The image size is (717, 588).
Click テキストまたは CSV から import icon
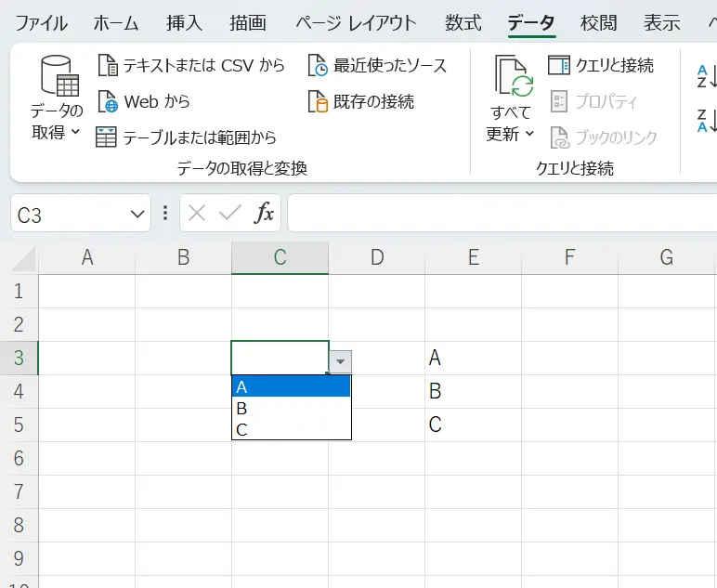click(x=108, y=66)
